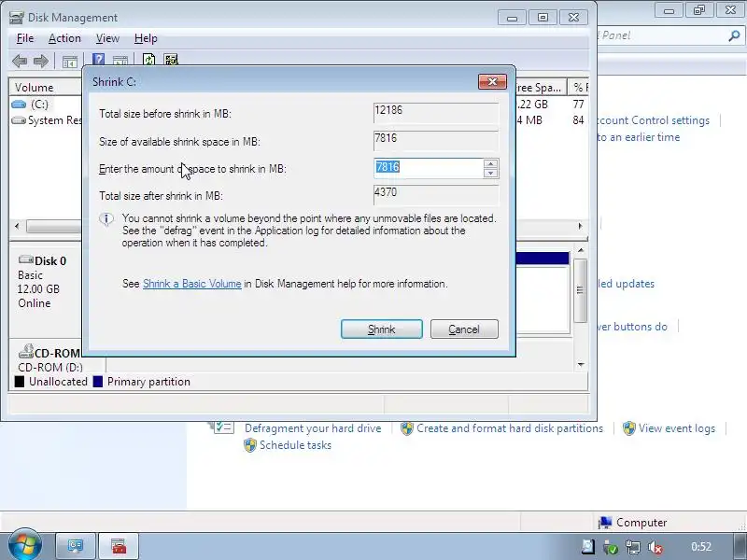The width and height of the screenshot is (747, 560).
Task: Click View event logs link
Action: tap(676, 428)
